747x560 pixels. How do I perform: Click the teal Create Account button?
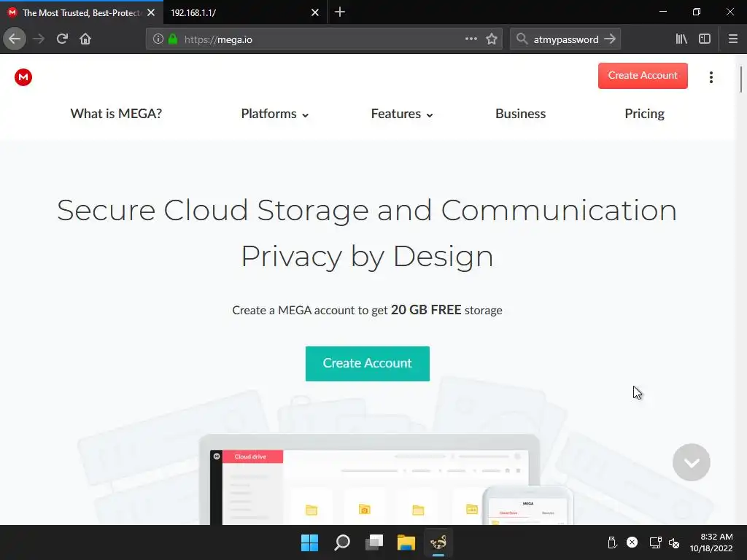tap(368, 364)
